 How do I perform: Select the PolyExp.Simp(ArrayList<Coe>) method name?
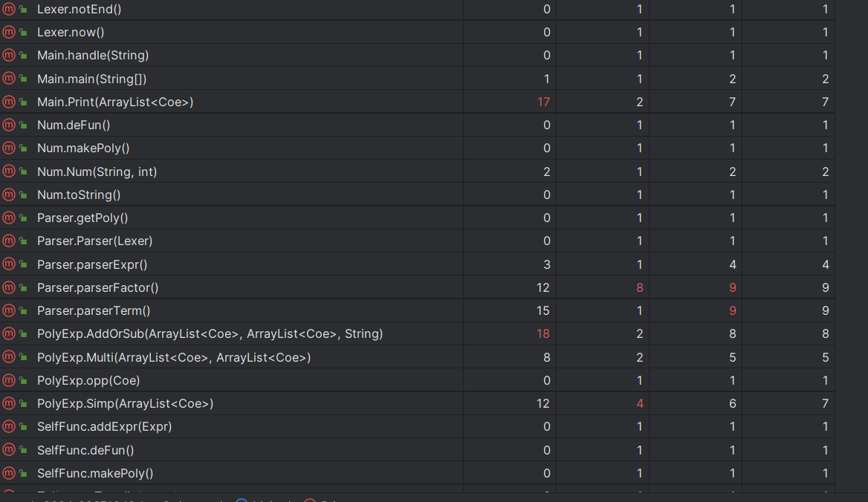(125, 404)
